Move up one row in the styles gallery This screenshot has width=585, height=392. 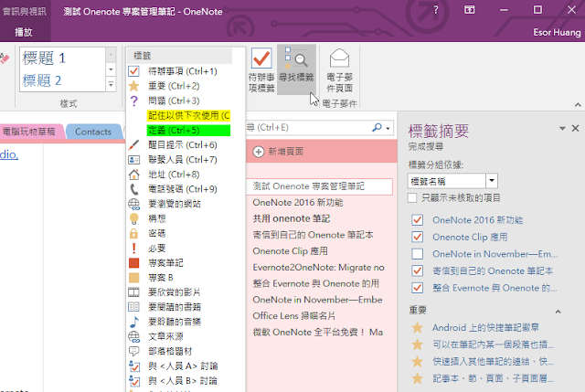(111, 55)
